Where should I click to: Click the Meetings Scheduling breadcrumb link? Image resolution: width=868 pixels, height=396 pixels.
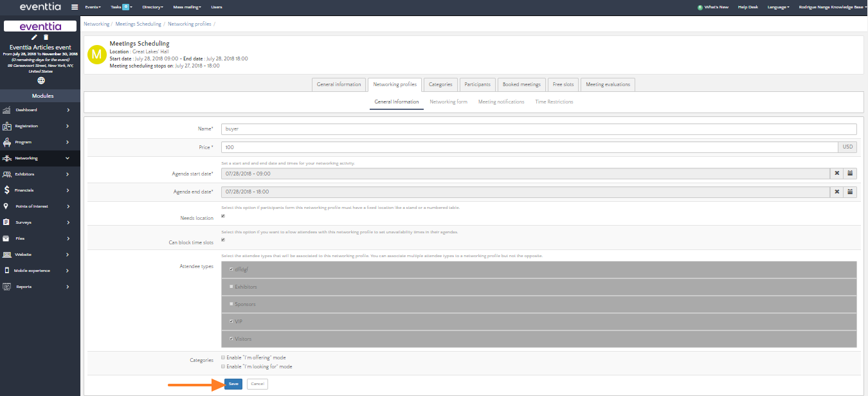138,24
